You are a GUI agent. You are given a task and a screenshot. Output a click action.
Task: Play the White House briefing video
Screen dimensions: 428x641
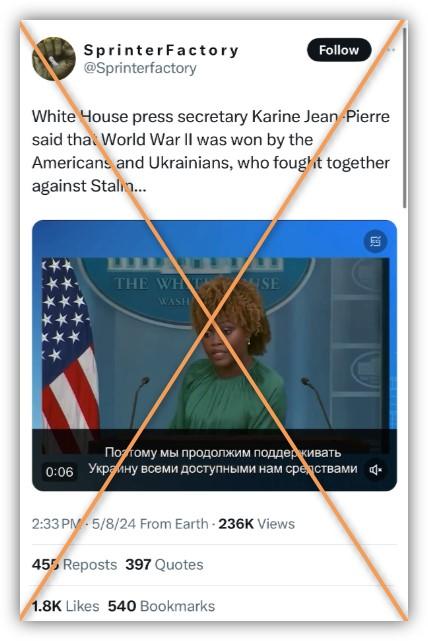[214, 355]
